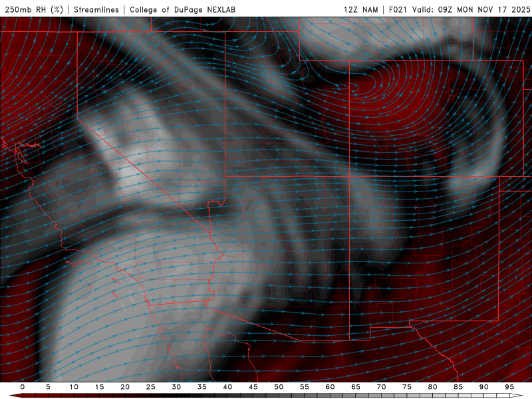Click the colorbar label '0'
532x399 pixels.
[x=23, y=387]
